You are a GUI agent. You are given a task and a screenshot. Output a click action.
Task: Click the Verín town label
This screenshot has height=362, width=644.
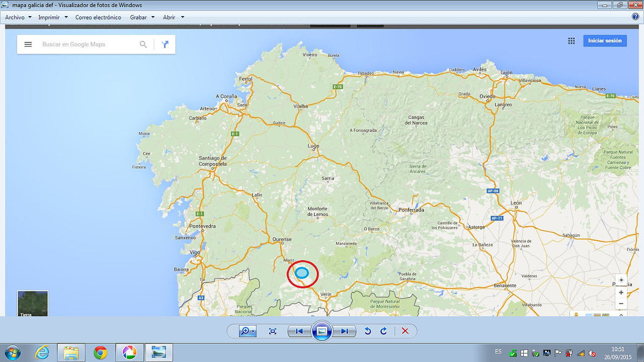pos(326,294)
